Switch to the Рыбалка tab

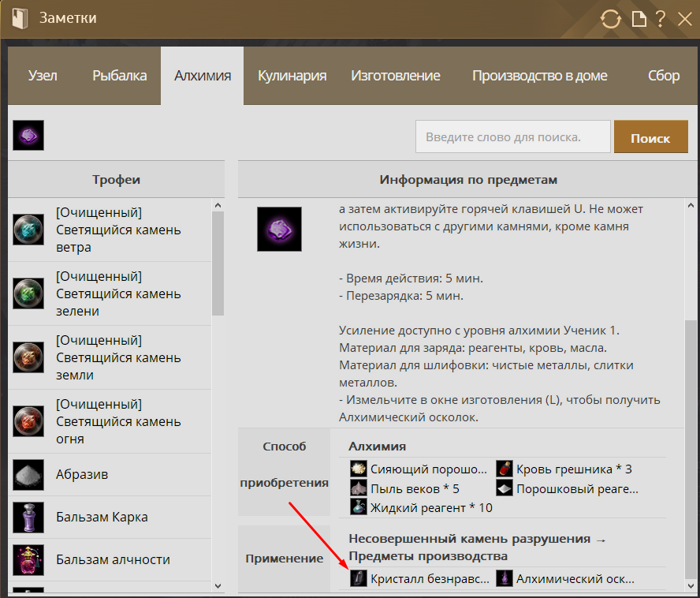(120, 76)
